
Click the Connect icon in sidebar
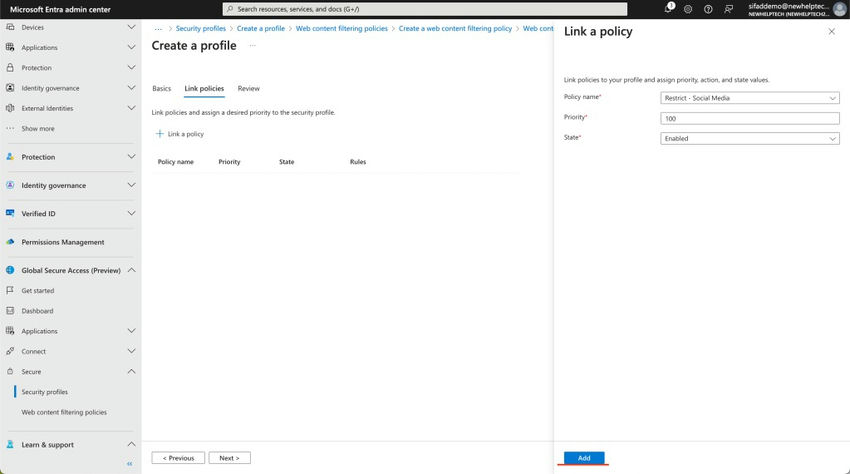click(10, 351)
